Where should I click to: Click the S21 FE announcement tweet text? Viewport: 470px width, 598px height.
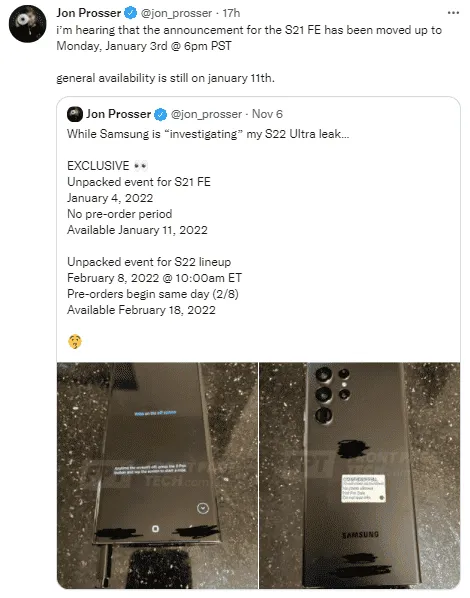pos(249,38)
